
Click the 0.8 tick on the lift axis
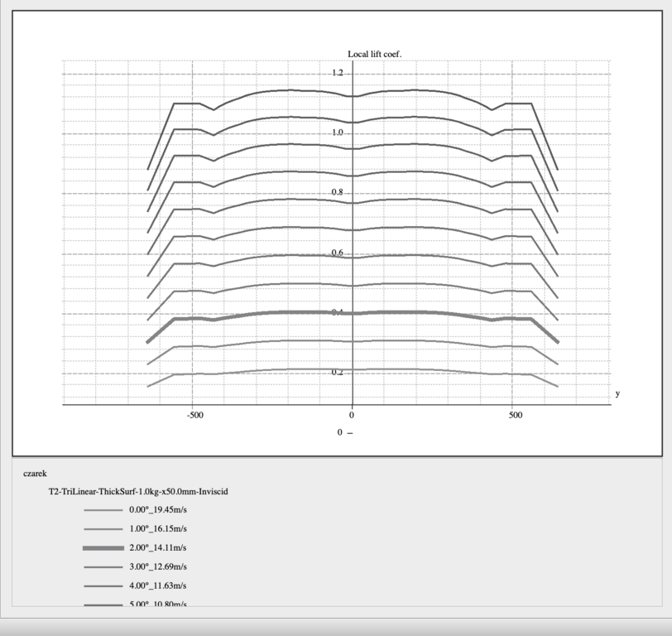point(338,192)
